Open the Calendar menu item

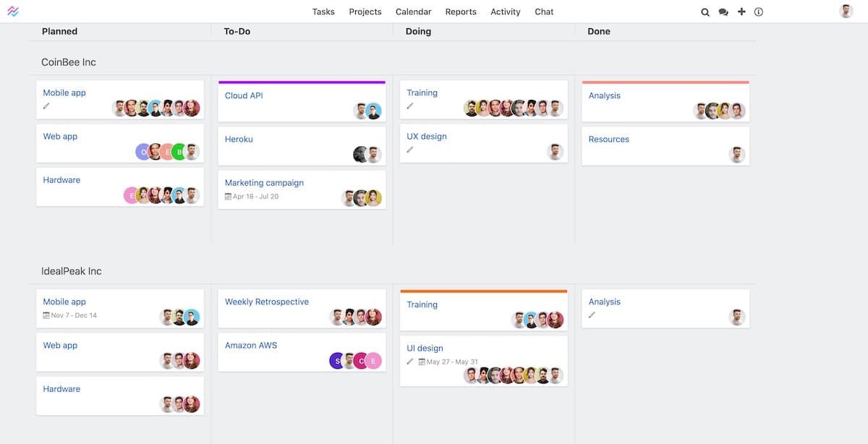[414, 12]
